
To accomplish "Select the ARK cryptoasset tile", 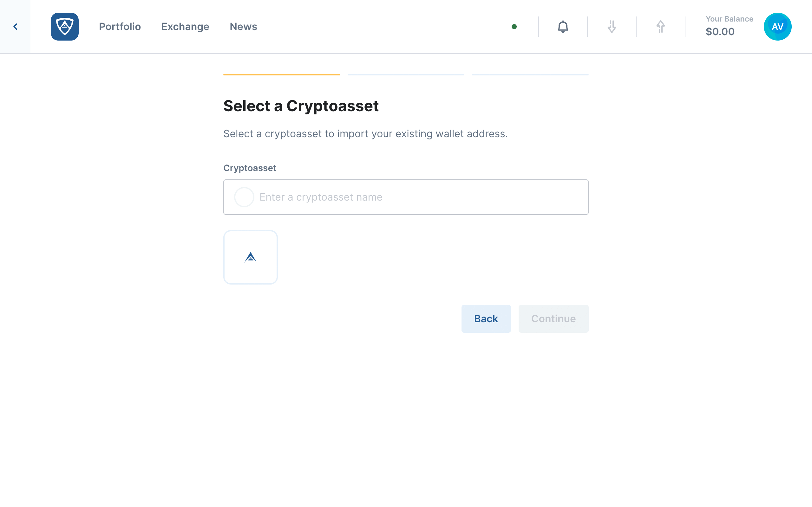I will [250, 257].
